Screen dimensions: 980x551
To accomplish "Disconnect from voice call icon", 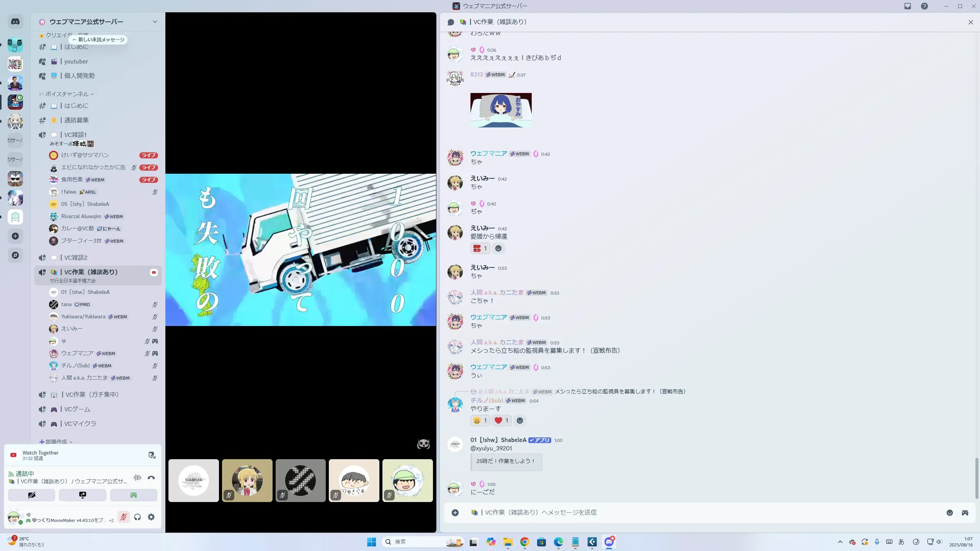I will pyautogui.click(x=151, y=478).
